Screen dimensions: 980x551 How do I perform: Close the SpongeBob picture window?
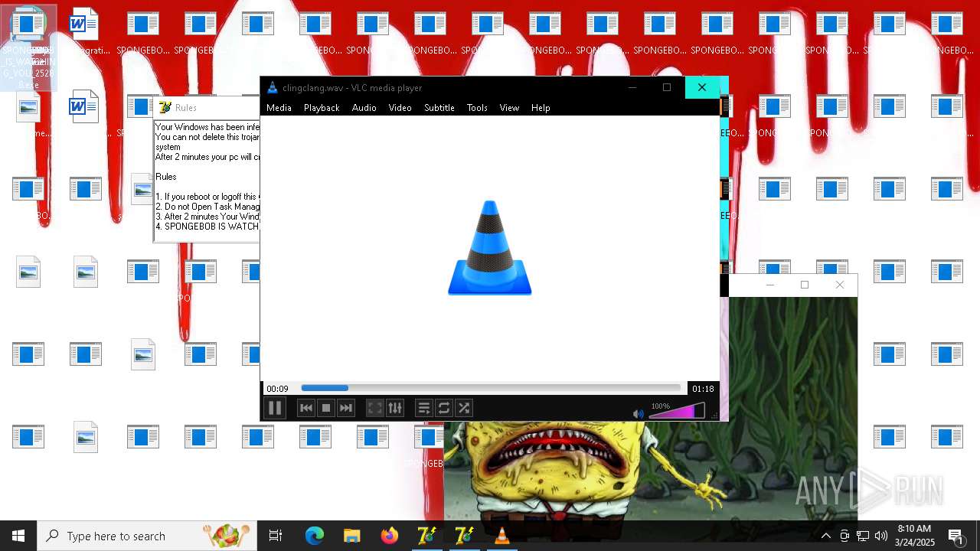point(840,285)
